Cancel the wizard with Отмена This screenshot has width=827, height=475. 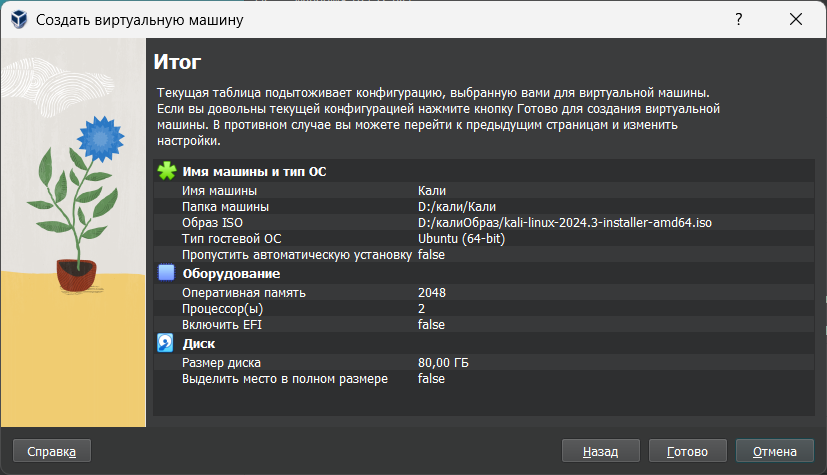click(x=775, y=451)
